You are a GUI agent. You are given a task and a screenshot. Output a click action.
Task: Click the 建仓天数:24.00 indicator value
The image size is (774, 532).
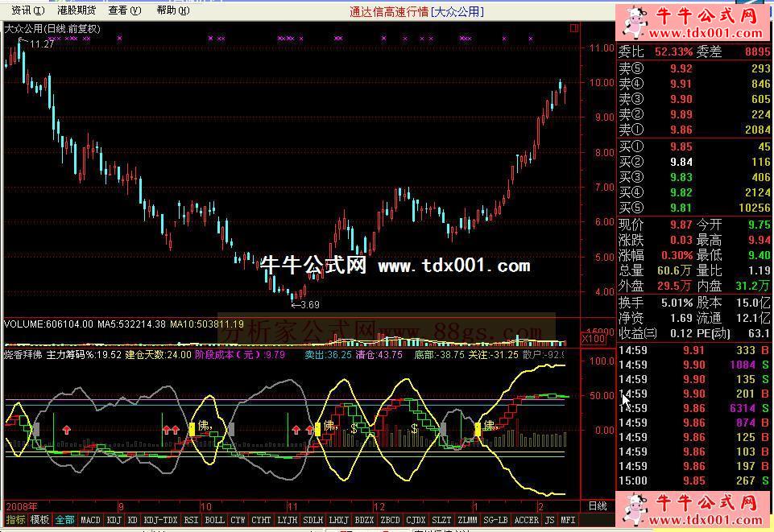point(158,354)
